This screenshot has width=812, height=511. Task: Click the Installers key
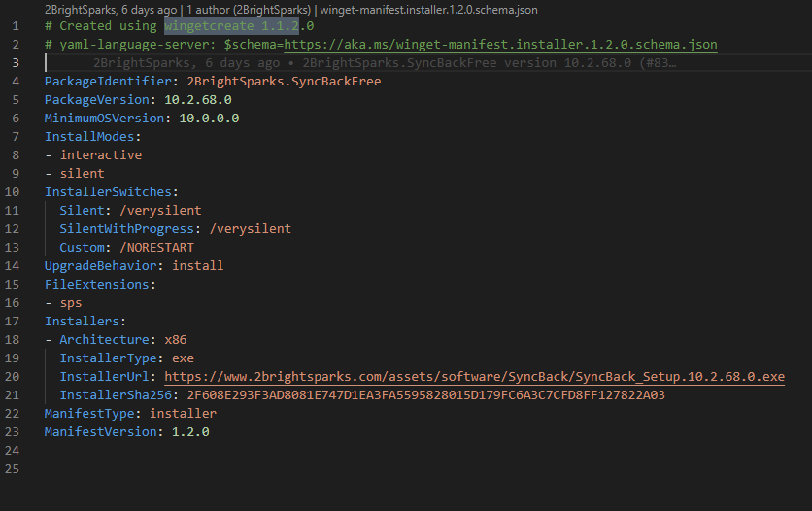[82, 322]
